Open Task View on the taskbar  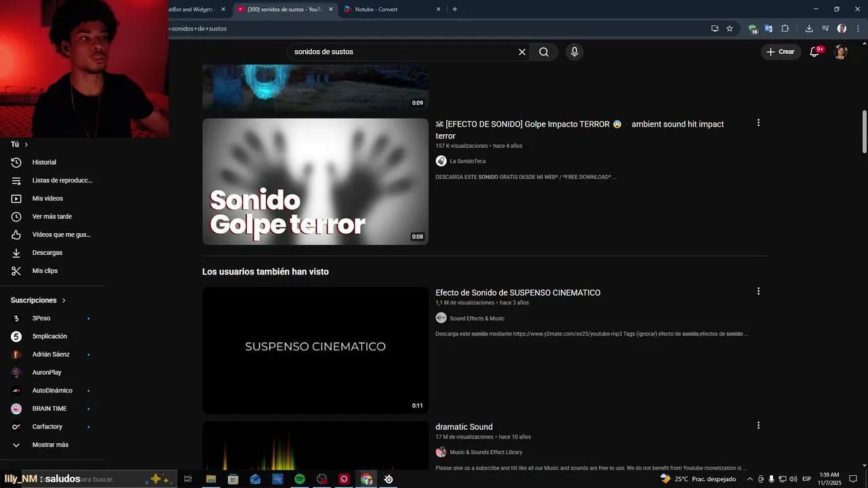click(x=189, y=479)
